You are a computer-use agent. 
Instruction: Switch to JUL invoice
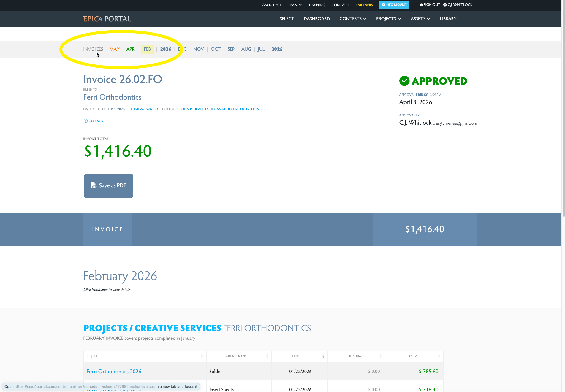point(261,49)
